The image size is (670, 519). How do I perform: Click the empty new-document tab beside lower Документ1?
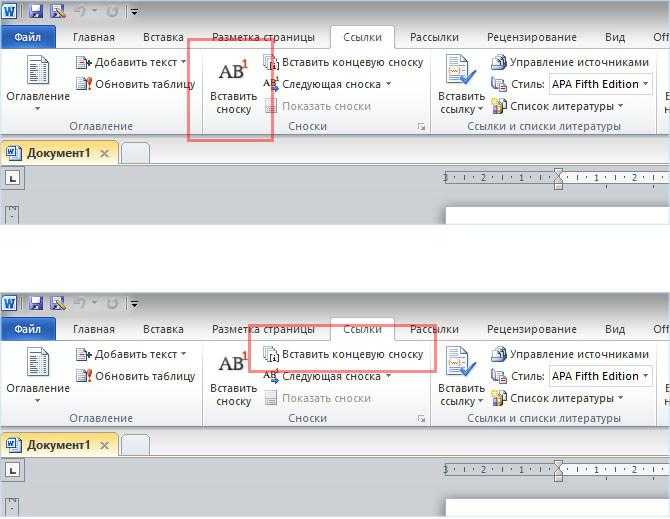(x=135, y=445)
